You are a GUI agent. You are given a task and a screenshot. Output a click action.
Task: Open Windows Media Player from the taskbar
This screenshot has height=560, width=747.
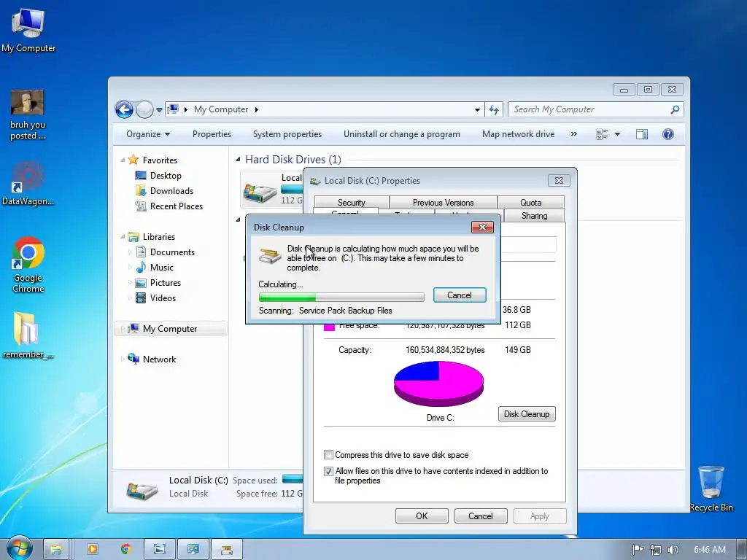coord(93,549)
